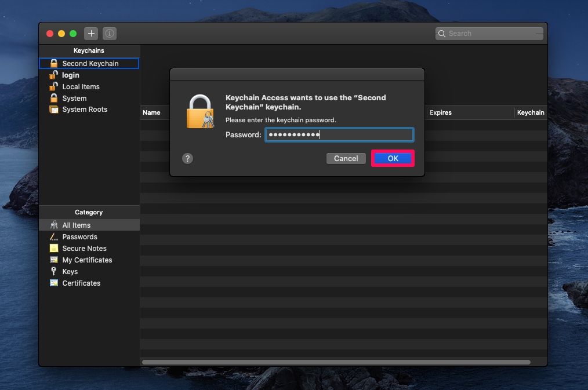Image resolution: width=588 pixels, height=390 pixels.
Task: Click the Local Items padlock icon
Action: pos(53,86)
